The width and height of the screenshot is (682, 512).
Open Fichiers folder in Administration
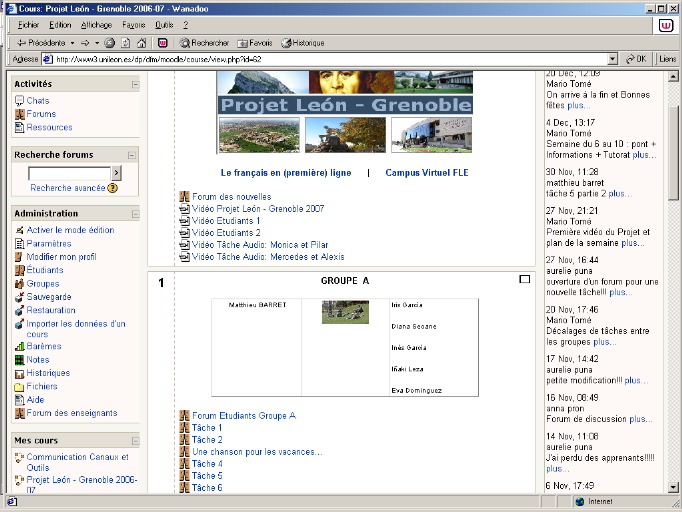click(x=41, y=386)
